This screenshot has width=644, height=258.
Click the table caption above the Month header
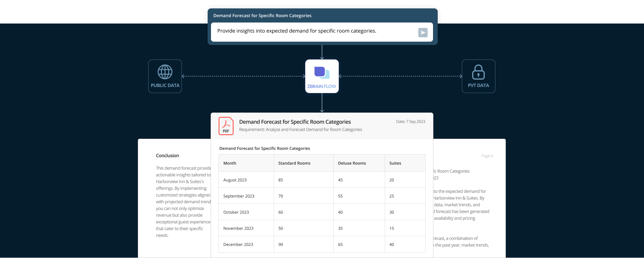(265, 148)
